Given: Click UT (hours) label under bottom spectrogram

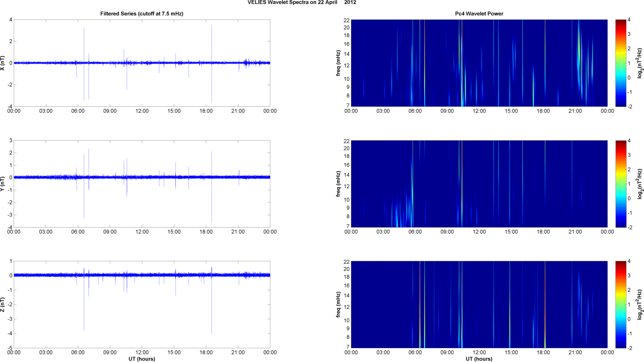Looking at the screenshot, I should coord(479,359).
